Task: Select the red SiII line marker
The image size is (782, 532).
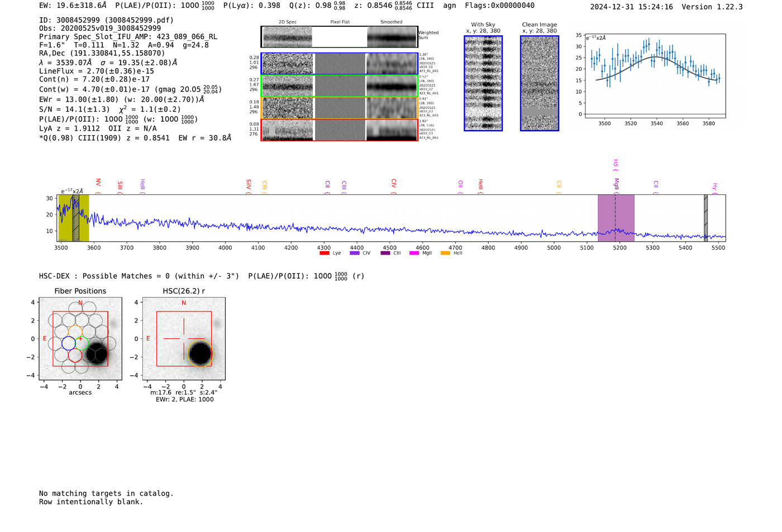Action: [x=120, y=187]
